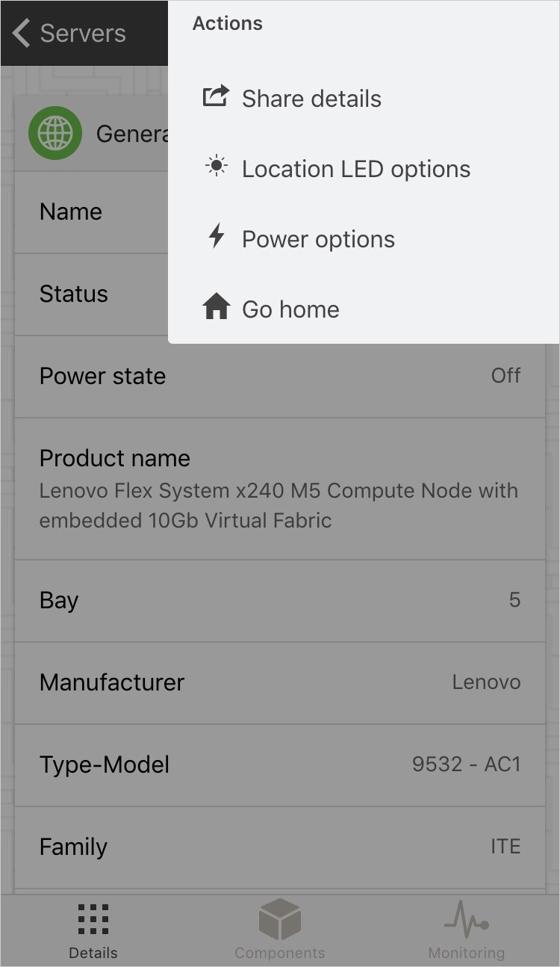Tap the Bay 5 row
Viewport: 560px width, 967px height.
pyautogui.click(x=280, y=600)
